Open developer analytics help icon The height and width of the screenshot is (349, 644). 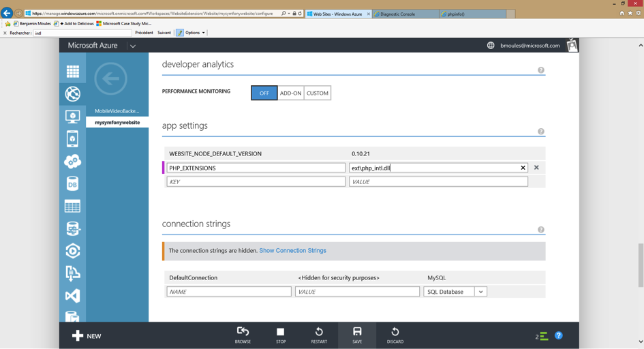click(x=541, y=70)
